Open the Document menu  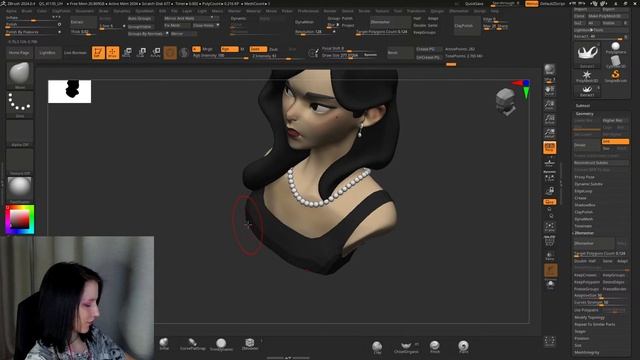(84, 11)
